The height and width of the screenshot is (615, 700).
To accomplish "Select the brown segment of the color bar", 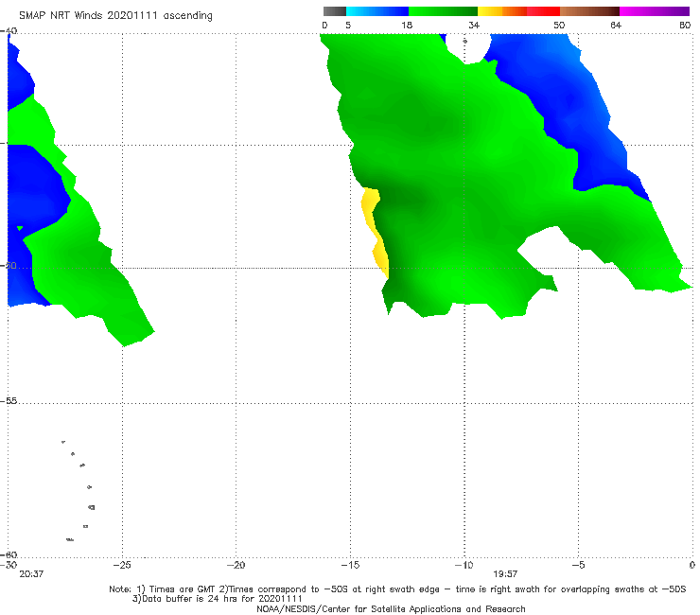I will tap(589, 11).
